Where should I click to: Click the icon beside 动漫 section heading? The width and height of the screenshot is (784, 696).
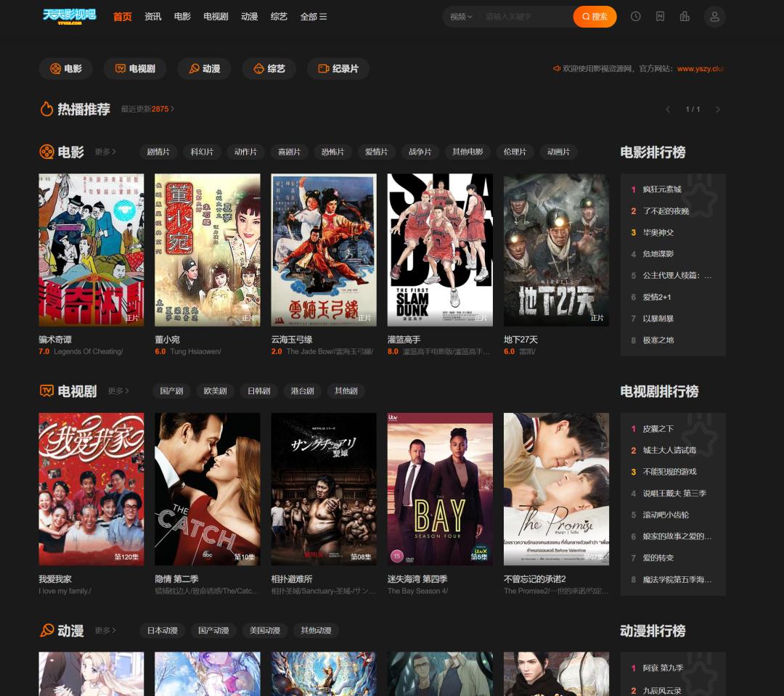coord(46,630)
